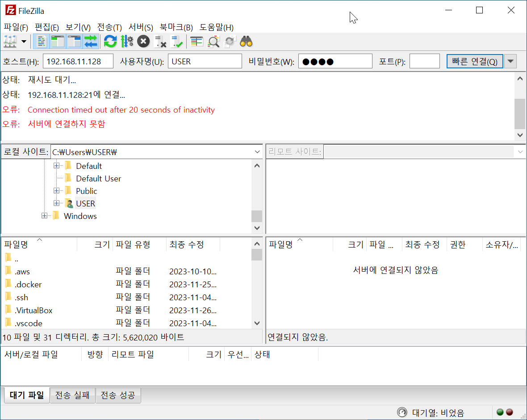Screen dimensions: 527x420
Task: Switch to the 전송 실패 tab
Action: tap(72, 395)
